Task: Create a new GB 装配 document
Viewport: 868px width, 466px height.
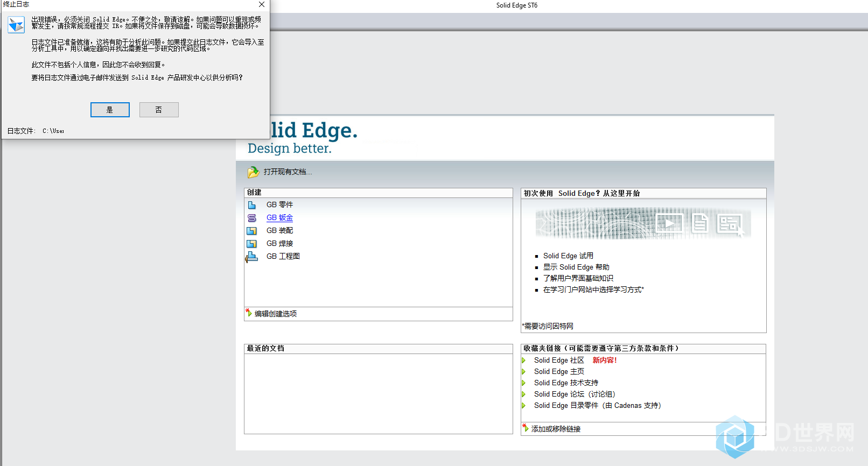Action: point(279,230)
